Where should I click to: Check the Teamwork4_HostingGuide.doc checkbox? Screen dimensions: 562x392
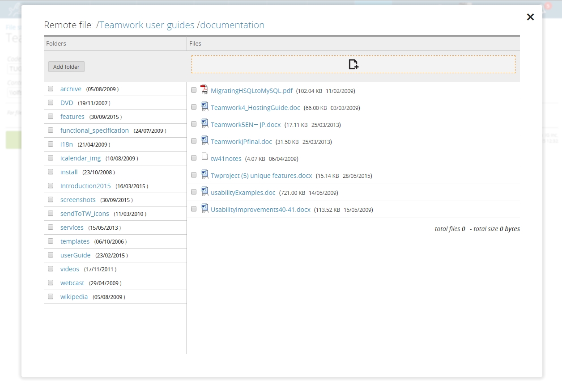194,107
